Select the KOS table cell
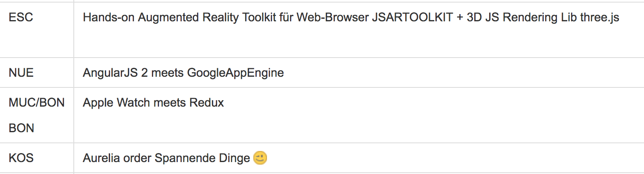 click(x=37, y=158)
